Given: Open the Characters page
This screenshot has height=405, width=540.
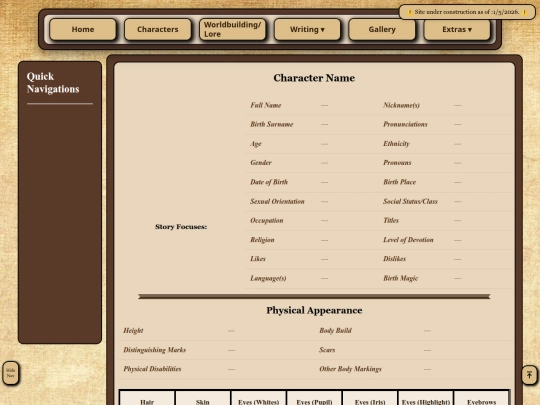Looking at the screenshot, I should click(158, 30).
